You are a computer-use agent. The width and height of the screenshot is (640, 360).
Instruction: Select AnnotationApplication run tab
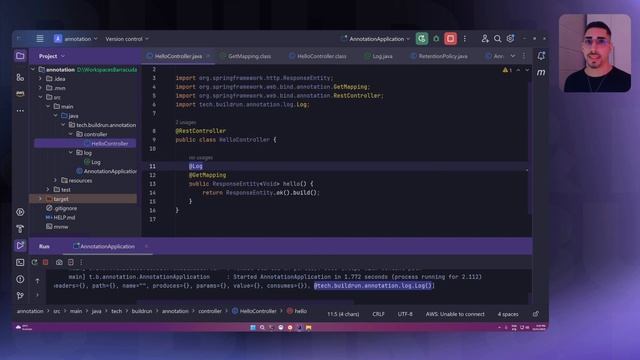[107, 247]
